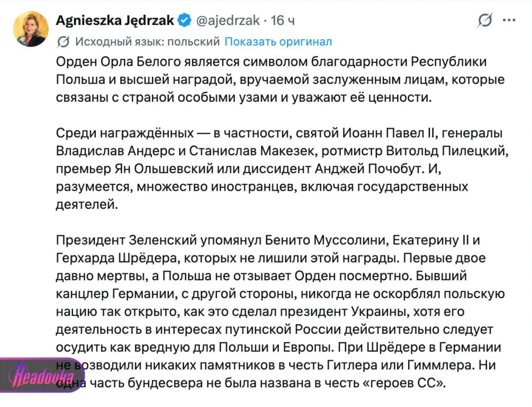
Task: Click the line beginning Герхарда Шрёдера
Action: (270, 258)
